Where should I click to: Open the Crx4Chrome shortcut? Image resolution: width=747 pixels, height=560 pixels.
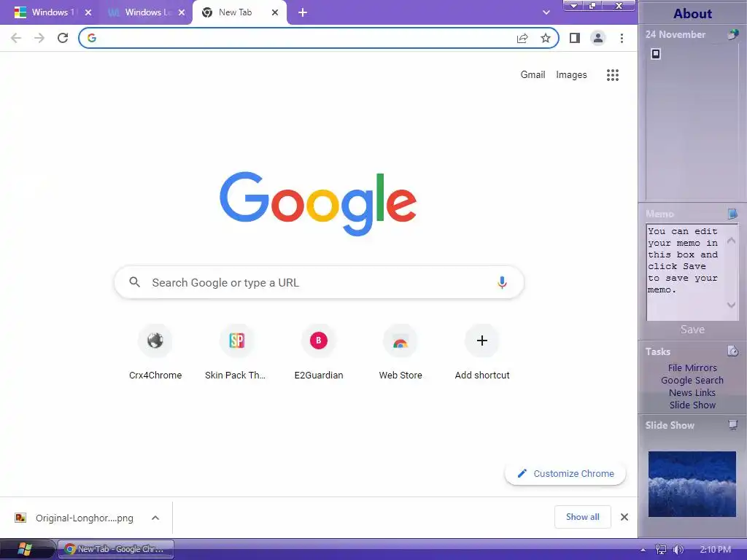155,352
